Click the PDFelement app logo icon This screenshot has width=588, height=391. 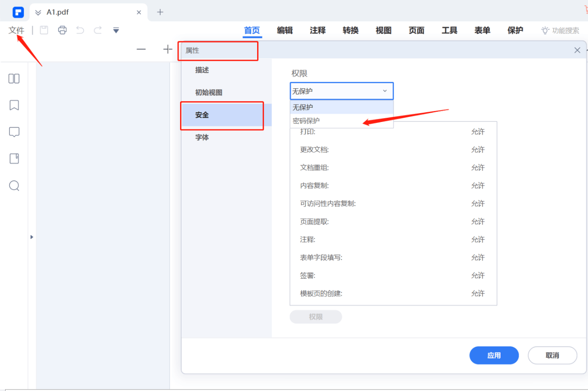18,12
